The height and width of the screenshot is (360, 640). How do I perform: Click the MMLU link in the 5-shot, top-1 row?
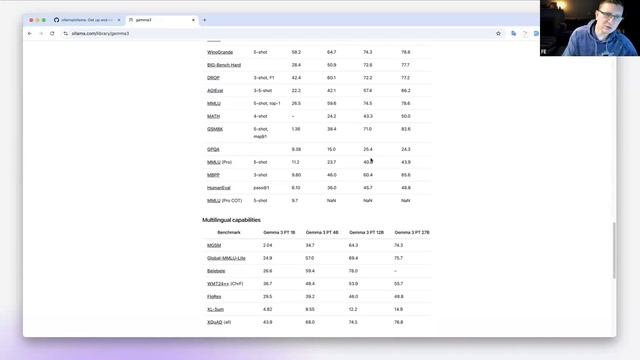pyautogui.click(x=213, y=103)
